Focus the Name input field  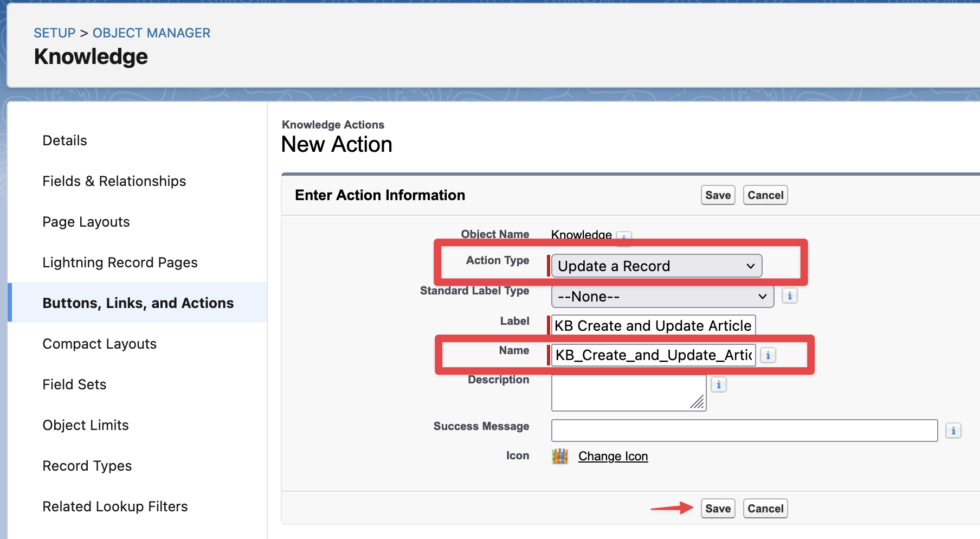click(x=653, y=355)
